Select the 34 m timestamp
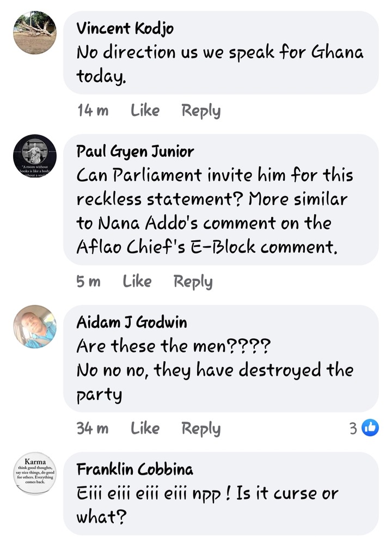Viewport: 392px width, 537px height. [x=93, y=428]
